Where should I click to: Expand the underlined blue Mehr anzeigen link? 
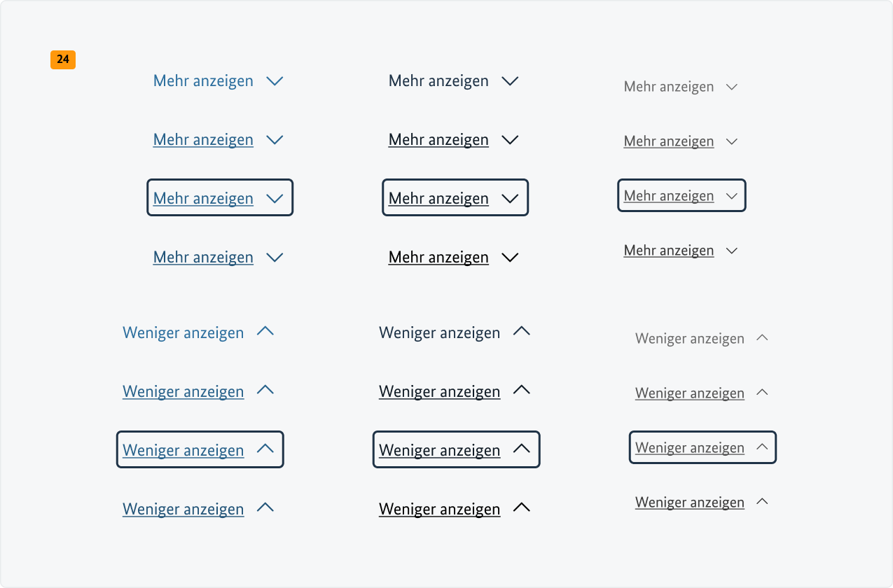click(x=203, y=139)
